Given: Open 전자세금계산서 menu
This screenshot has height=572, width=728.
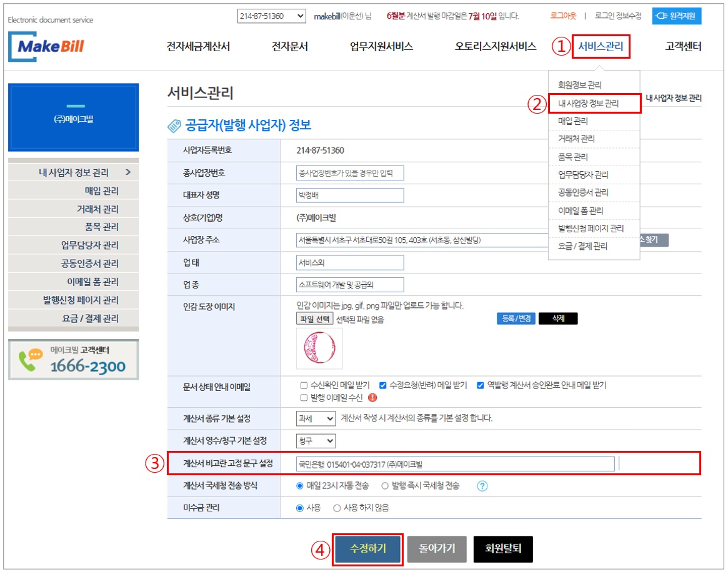Looking at the screenshot, I should point(198,46).
